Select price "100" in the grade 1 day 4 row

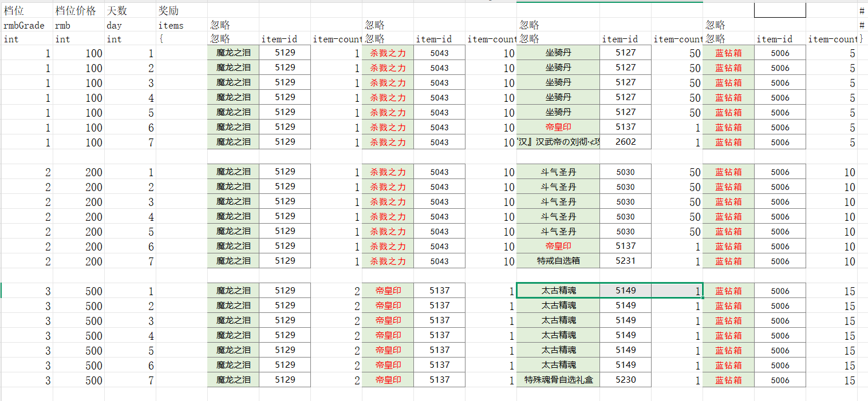[78, 97]
